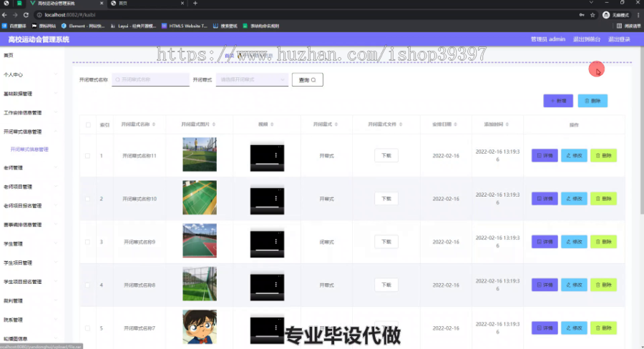Click the 查询 search button
Viewport: 644px width, 349px height.
click(307, 79)
